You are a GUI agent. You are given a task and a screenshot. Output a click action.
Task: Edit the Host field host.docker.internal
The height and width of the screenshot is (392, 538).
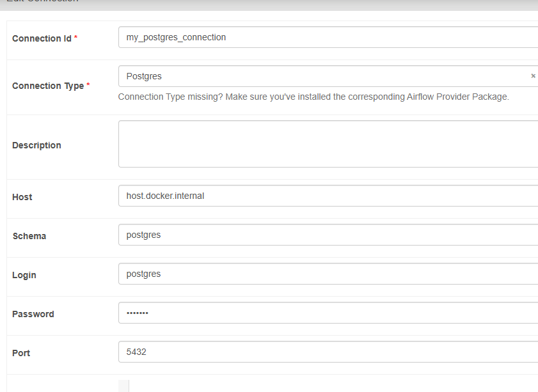click(x=328, y=196)
